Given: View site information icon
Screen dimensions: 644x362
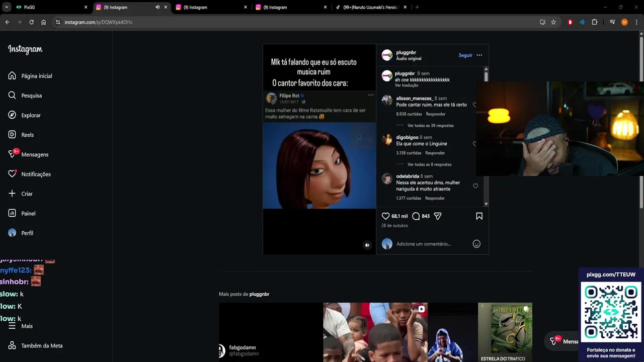Looking at the screenshot, I should pos(58,22).
